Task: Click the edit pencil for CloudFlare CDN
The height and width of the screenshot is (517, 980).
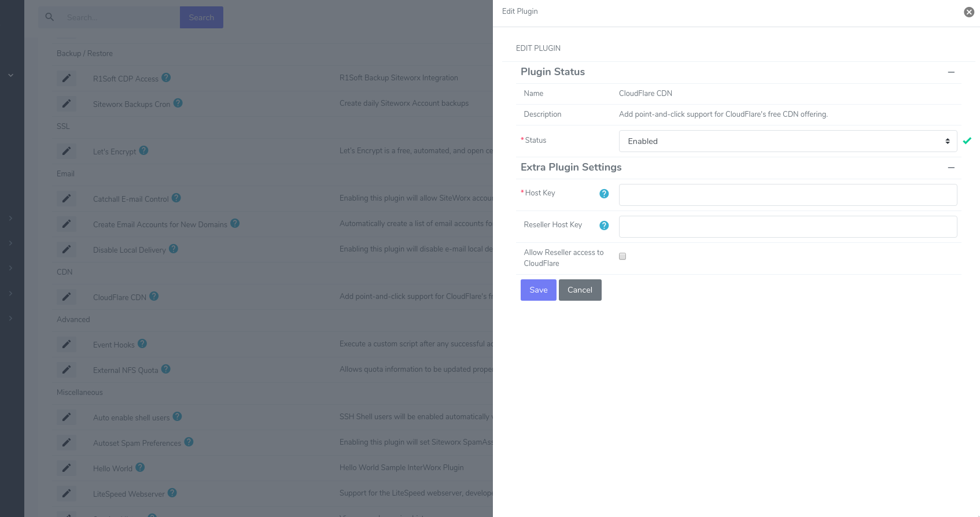Action: point(67,297)
